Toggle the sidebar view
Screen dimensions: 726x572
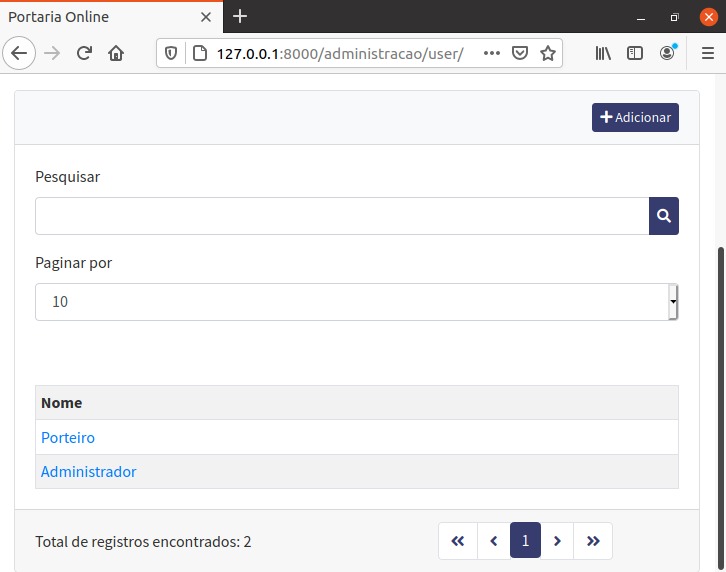[x=635, y=53]
